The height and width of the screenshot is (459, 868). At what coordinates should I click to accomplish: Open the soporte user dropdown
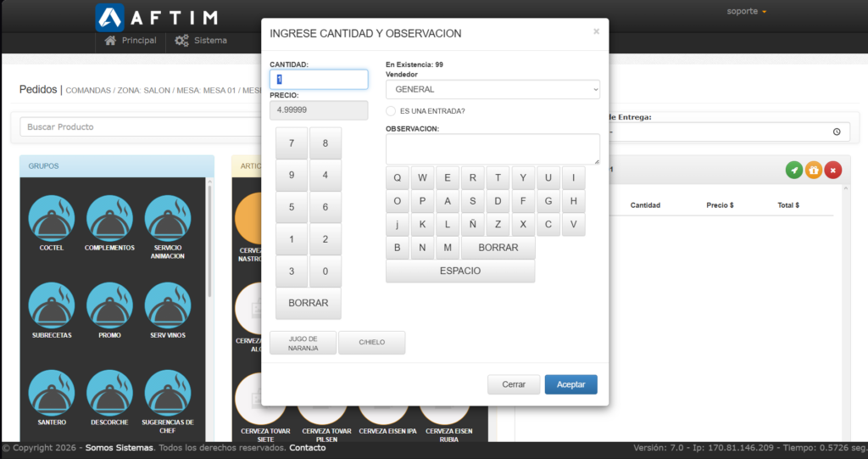pyautogui.click(x=747, y=12)
